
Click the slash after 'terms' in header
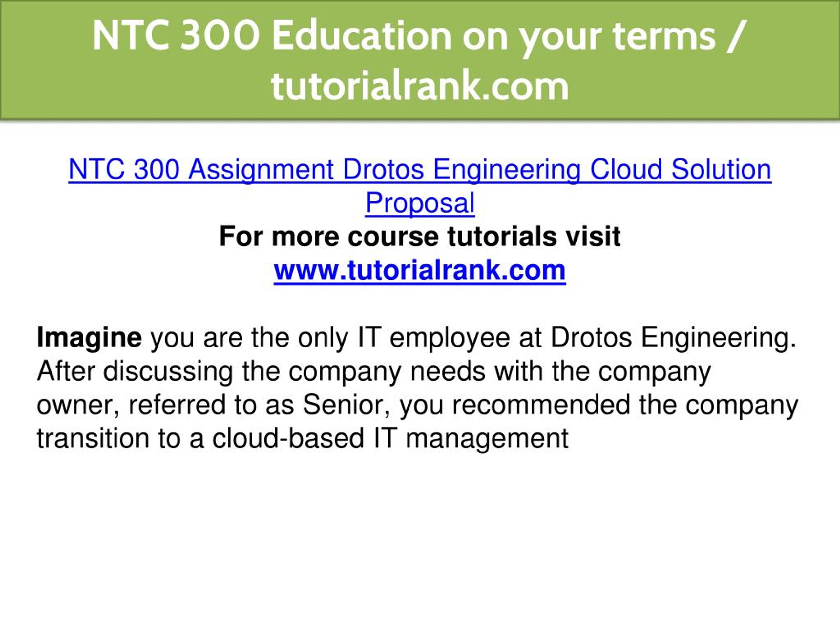point(737,36)
